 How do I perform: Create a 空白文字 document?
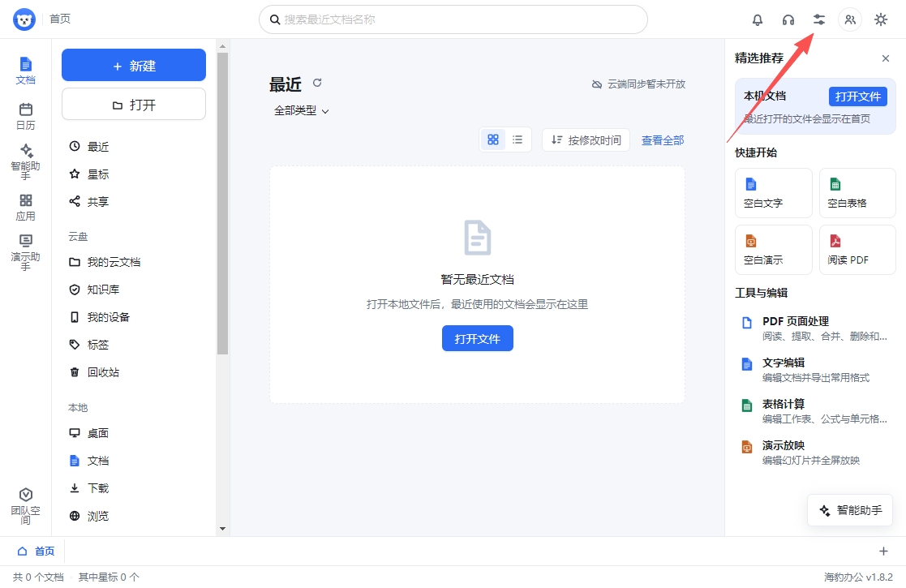[774, 193]
